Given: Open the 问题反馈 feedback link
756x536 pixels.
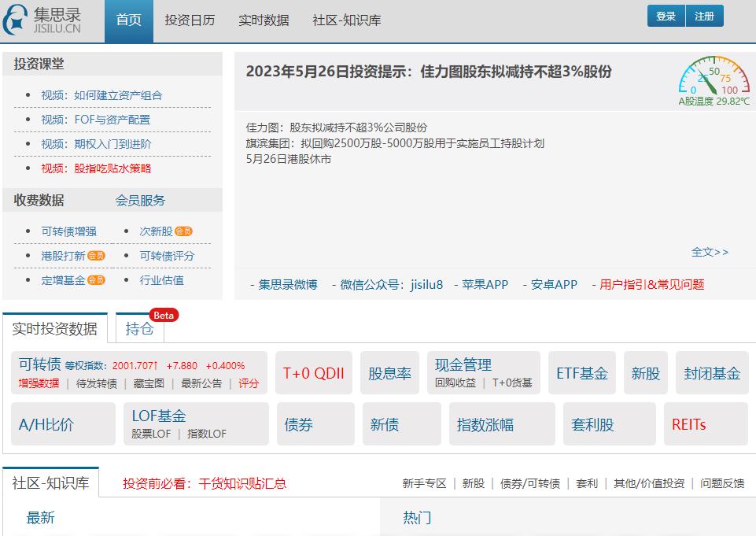Looking at the screenshot, I should tap(722, 482).
